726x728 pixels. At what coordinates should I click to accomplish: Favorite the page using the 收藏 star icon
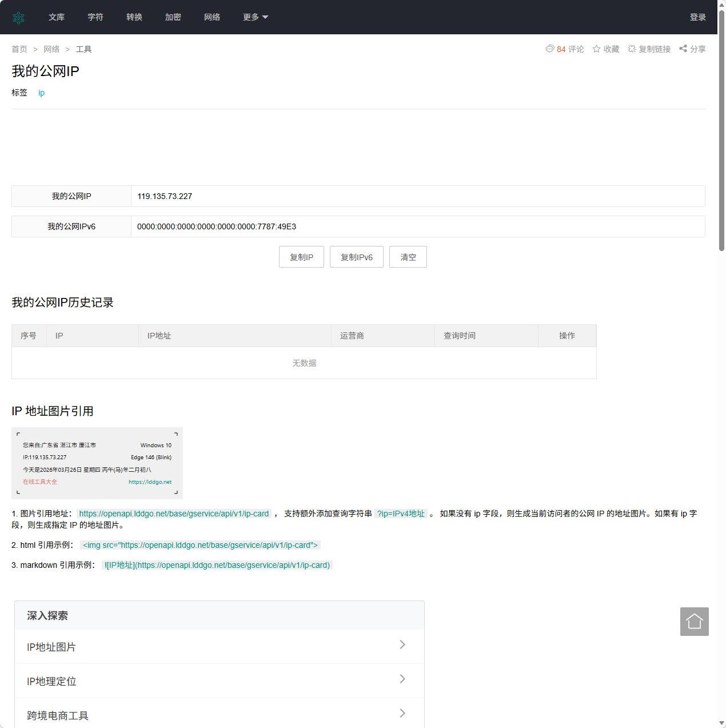tap(596, 49)
